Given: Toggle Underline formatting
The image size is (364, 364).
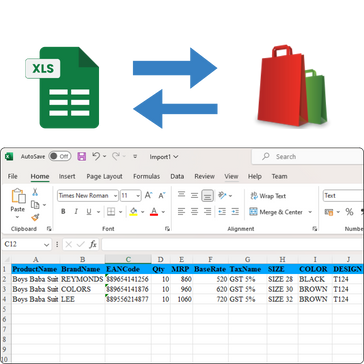Looking at the screenshot, I should pyautogui.click(x=89, y=212).
